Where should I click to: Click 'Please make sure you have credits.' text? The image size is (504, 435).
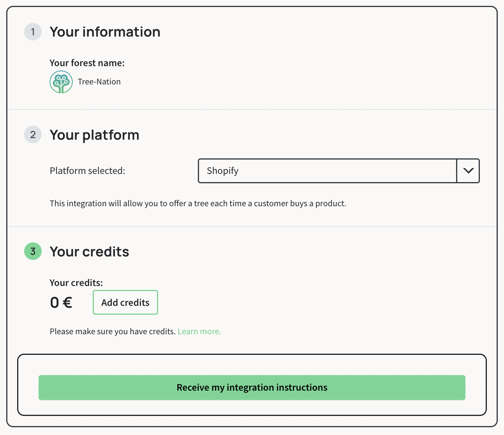point(113,332)
